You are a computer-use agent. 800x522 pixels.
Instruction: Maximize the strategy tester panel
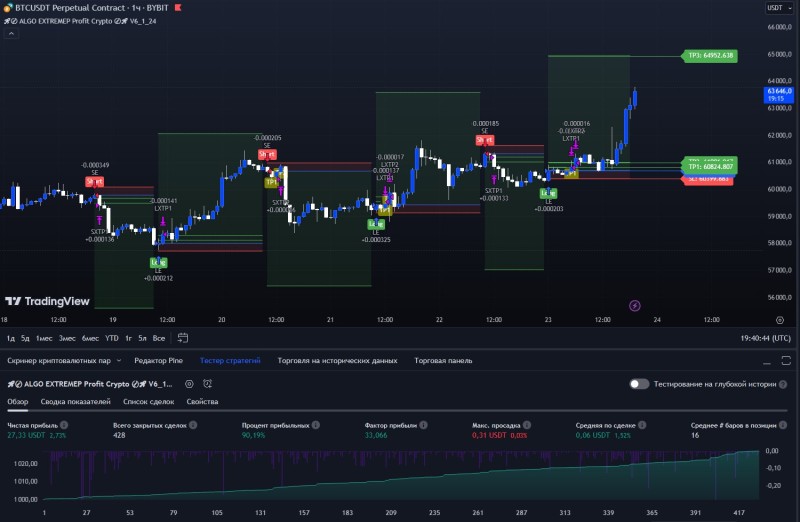click(x=786, y=361)
